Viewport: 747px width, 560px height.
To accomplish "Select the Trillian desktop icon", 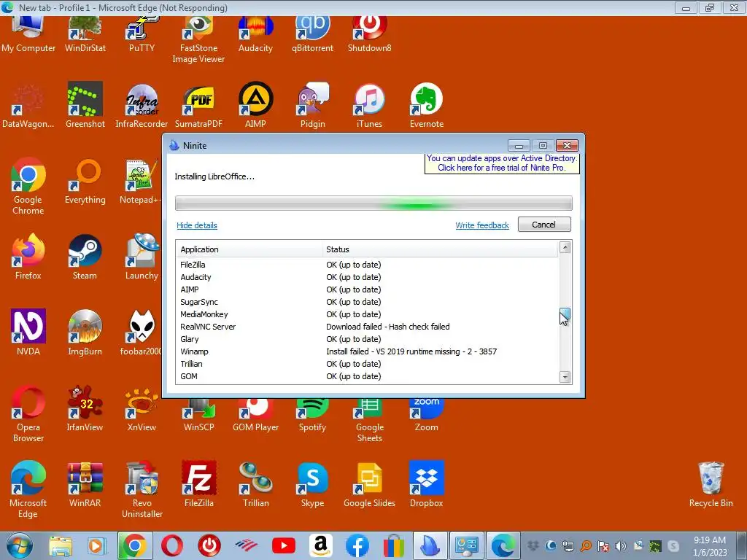I will (x=256, y=484).
